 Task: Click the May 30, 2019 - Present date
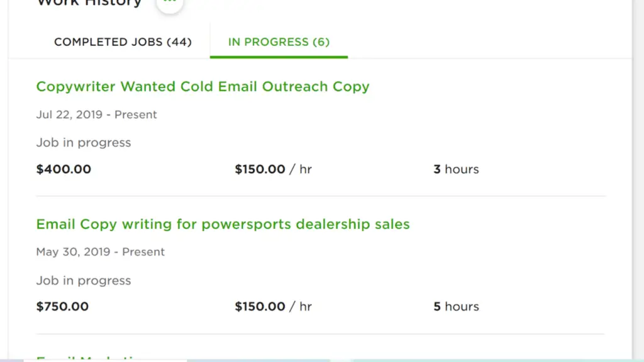coord(100,251)
